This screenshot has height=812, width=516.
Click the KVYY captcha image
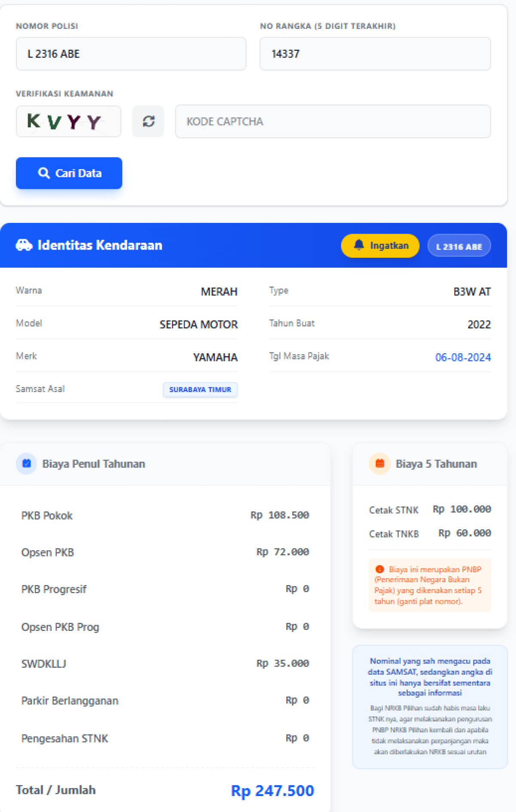tap(68, 121)
